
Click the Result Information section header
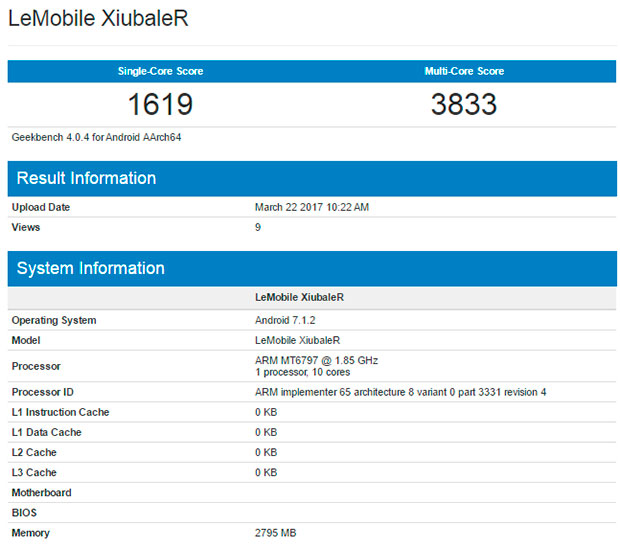[x=87, y=178]
